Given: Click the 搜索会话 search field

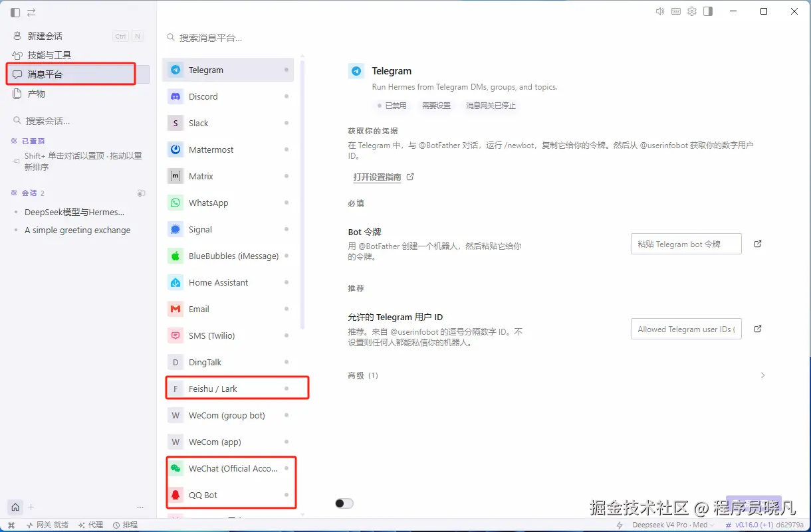Looking at the screenshot, I should tap(78, 121).
